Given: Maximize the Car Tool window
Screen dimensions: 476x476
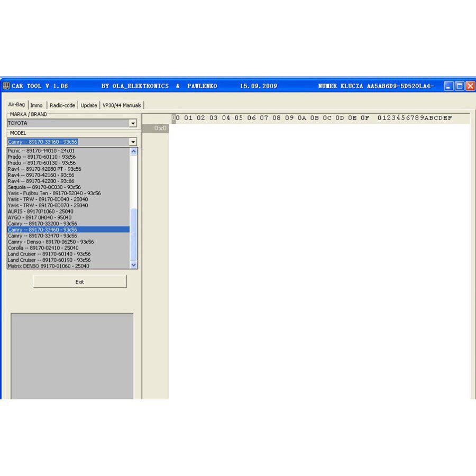Looking at the screenshot, I should click(460, 86).
